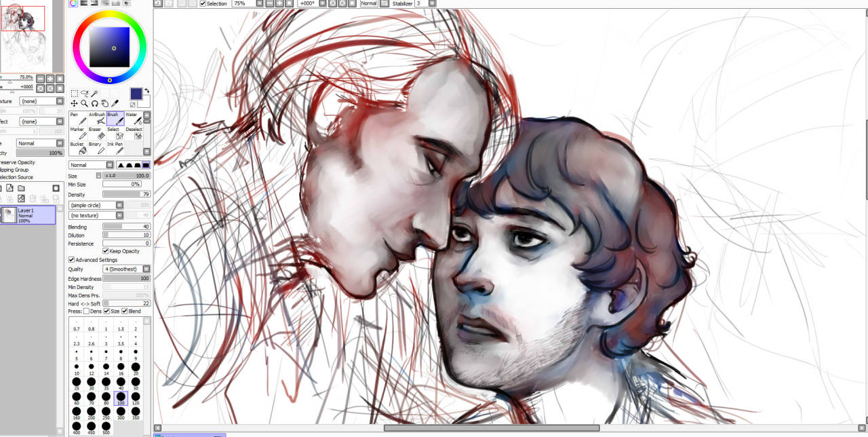Viewport: 868px width, 437px height.
Task: Select the sharpest brush edge shape
Action: click(121, 165)
